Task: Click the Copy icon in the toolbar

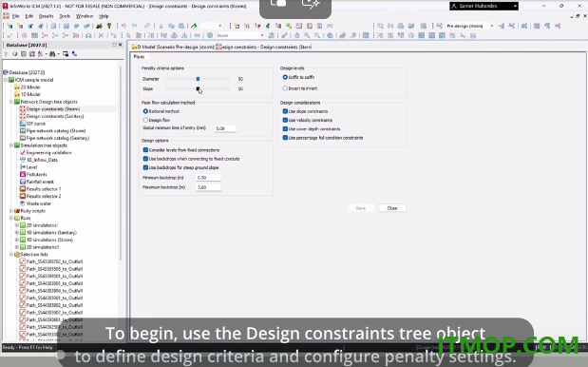Action: pos(171,26)
